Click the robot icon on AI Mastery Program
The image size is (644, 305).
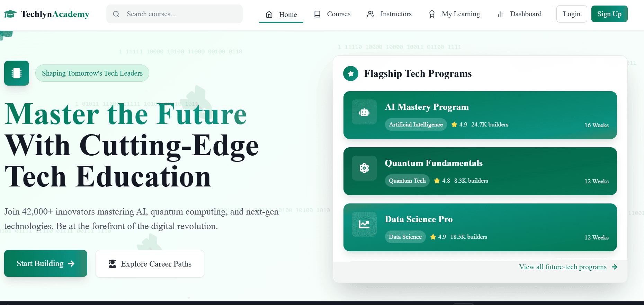[364, 112]
